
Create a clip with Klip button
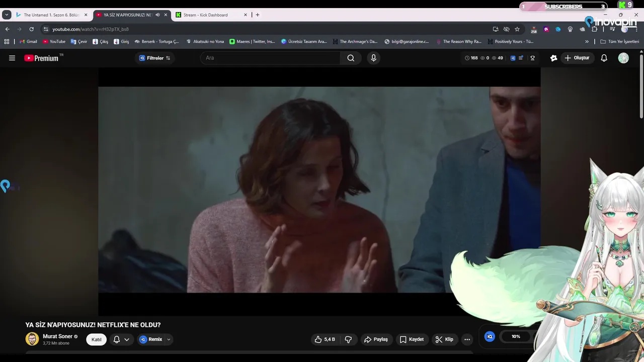coord(444,339)
